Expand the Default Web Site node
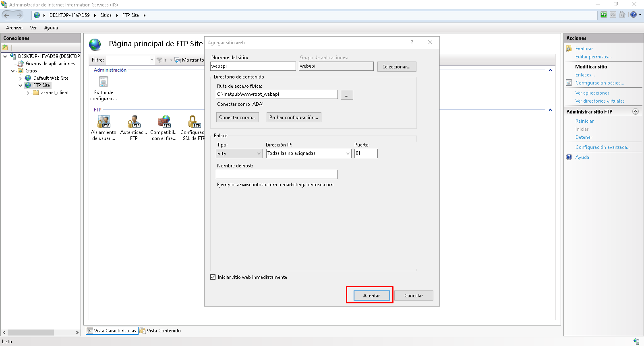Image resolution: width=644 pixels, height=346 pixels. pyautogui.click(x=21, y=78)
